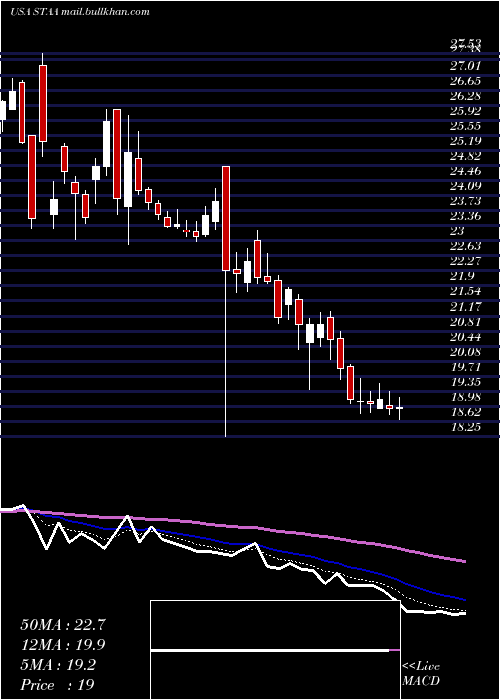Click the '<<Live MACD' label
Image resolution: width=500 pixels, height=700 pixels.
click(x=421, y=674)
